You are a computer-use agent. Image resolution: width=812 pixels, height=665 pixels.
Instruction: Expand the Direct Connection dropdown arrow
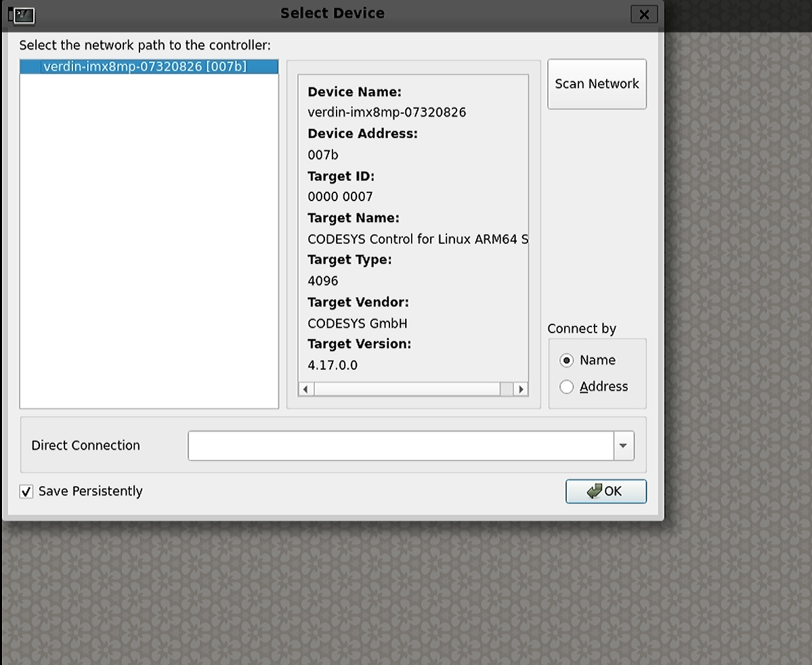[x=623, y=446]
